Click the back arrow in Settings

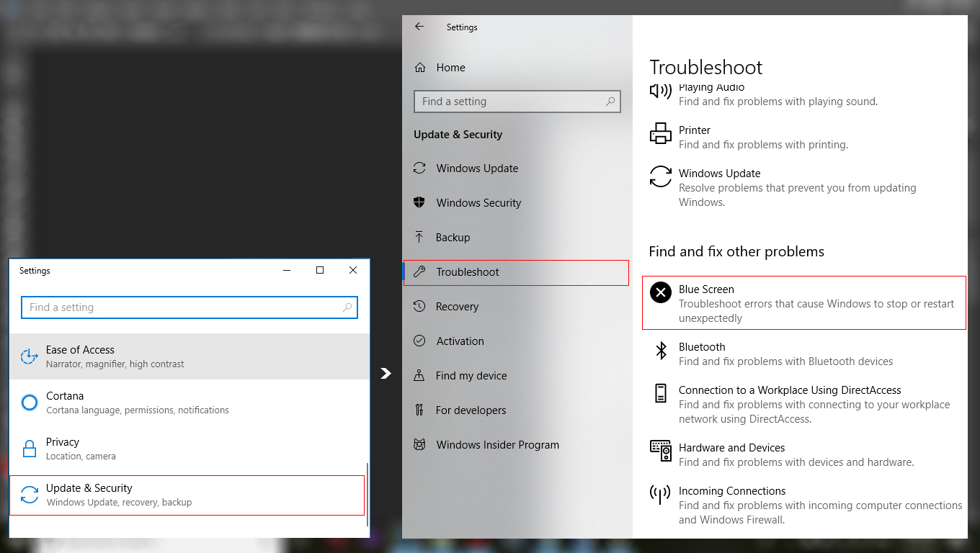(419, 27)
